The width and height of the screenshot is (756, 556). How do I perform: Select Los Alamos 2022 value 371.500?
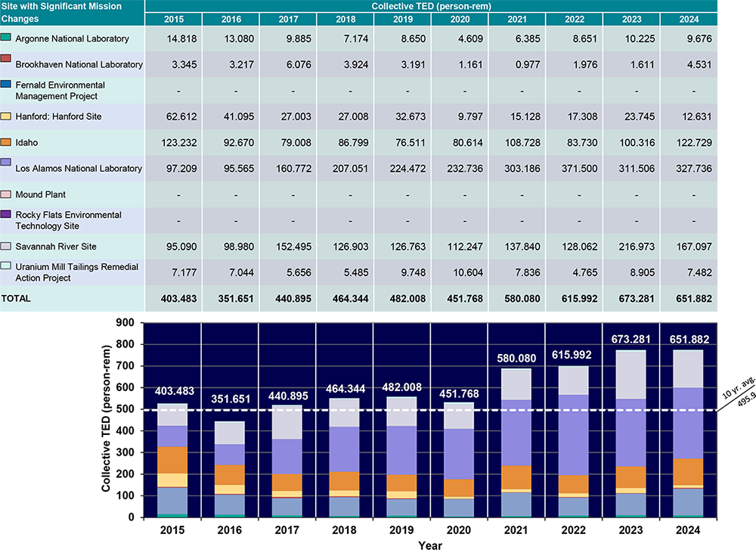coord(573,169)
